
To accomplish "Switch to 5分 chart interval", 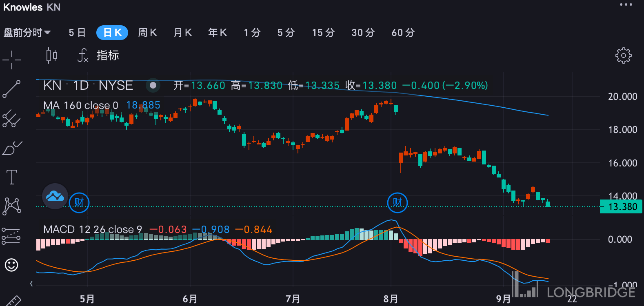I will [x=286, y=33].
